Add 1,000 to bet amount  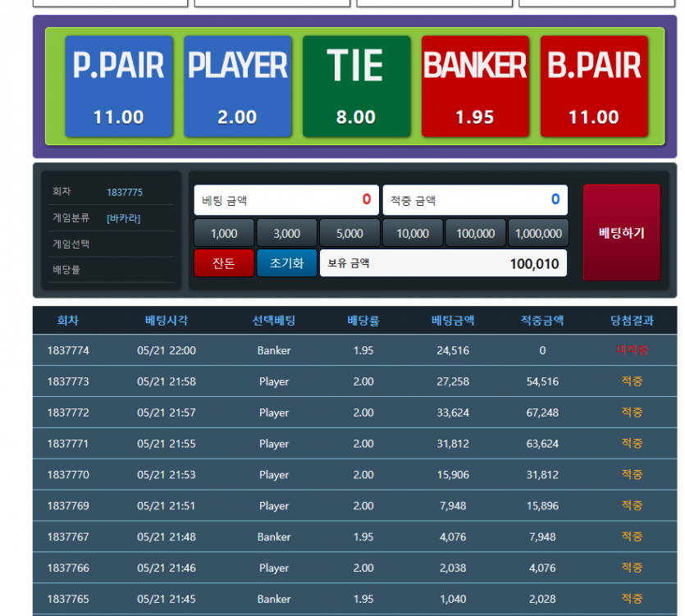click(x=224, y=233)
